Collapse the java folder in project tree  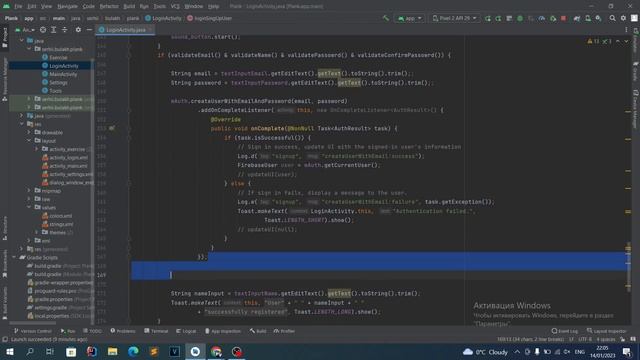(22, 41)
